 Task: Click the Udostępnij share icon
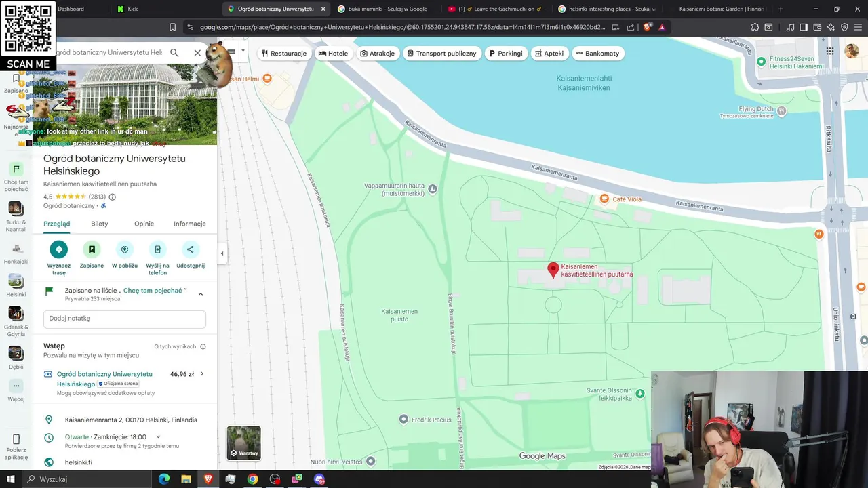coord(191,249)
